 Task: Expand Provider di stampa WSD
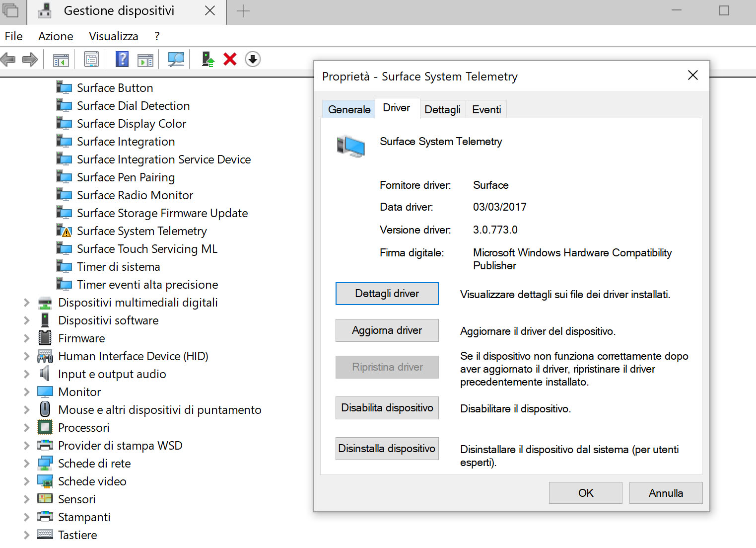tap(27, 445)
